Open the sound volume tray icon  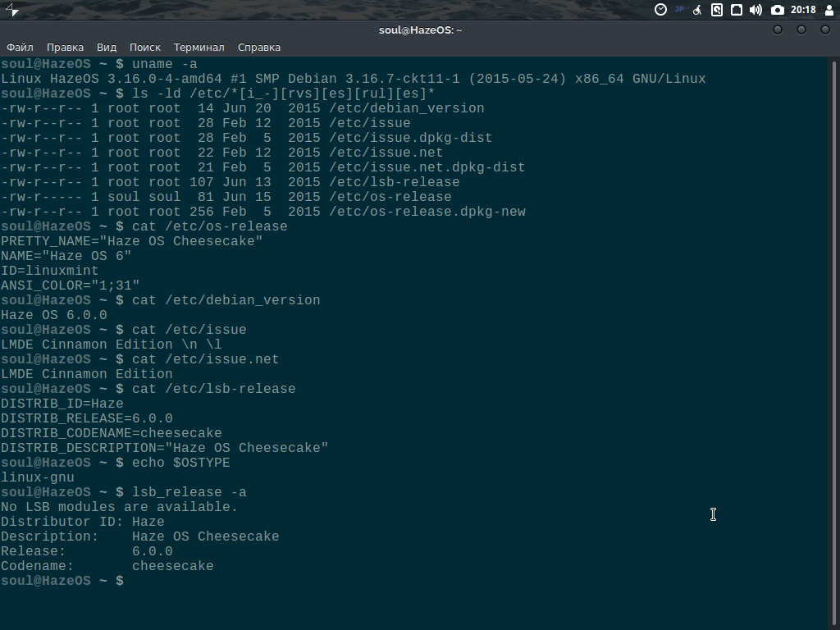click(x=756, y=10)
